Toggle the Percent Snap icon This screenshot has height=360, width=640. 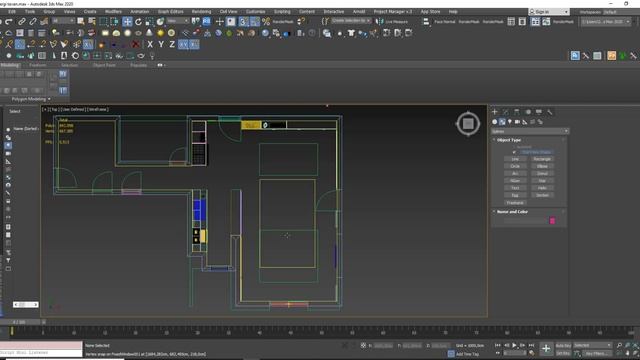(x=266, y=22)
